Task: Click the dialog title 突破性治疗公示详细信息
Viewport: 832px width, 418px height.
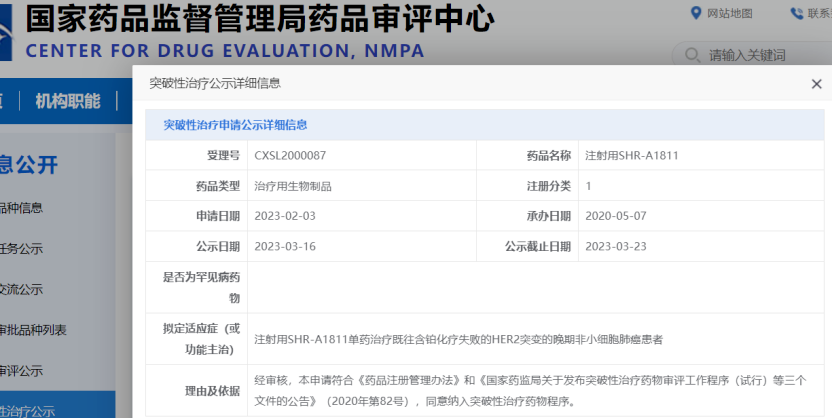Action: 214,83
